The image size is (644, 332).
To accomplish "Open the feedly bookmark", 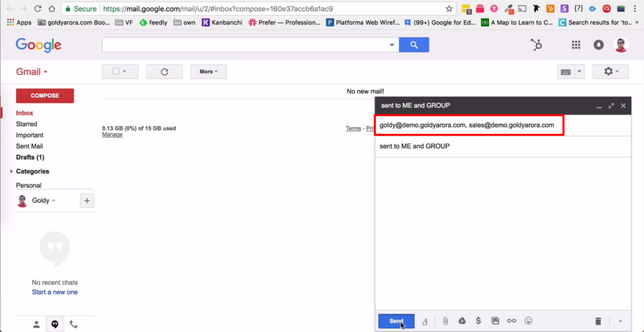I will (x=154, y=23).
